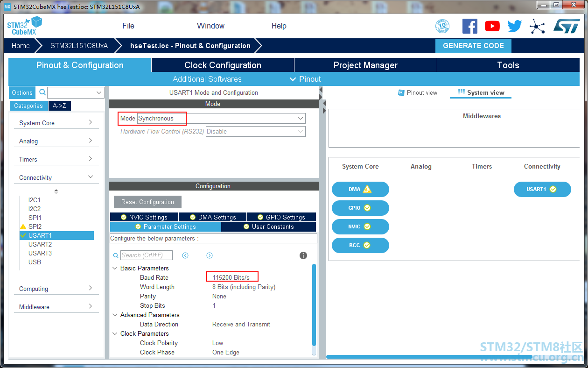Select the Parameter Settings tab
Image resolution: width=588 pixels, height=368 pixels.
[165, 226]
